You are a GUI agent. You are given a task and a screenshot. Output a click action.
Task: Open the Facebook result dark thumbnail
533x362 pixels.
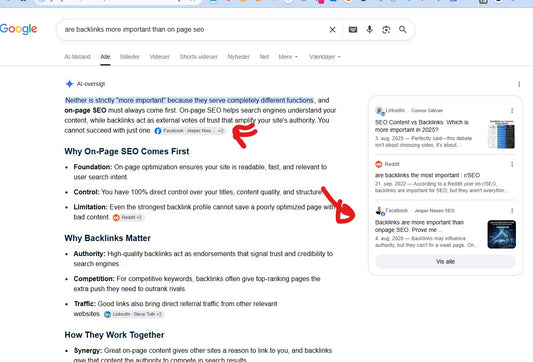click(501, 234)
